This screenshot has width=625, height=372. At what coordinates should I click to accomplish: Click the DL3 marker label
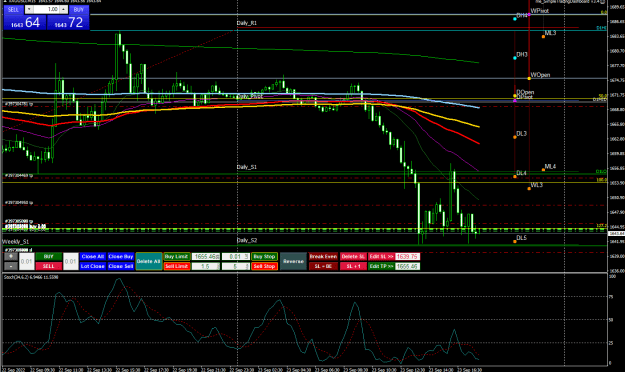(x=521, y=133)
